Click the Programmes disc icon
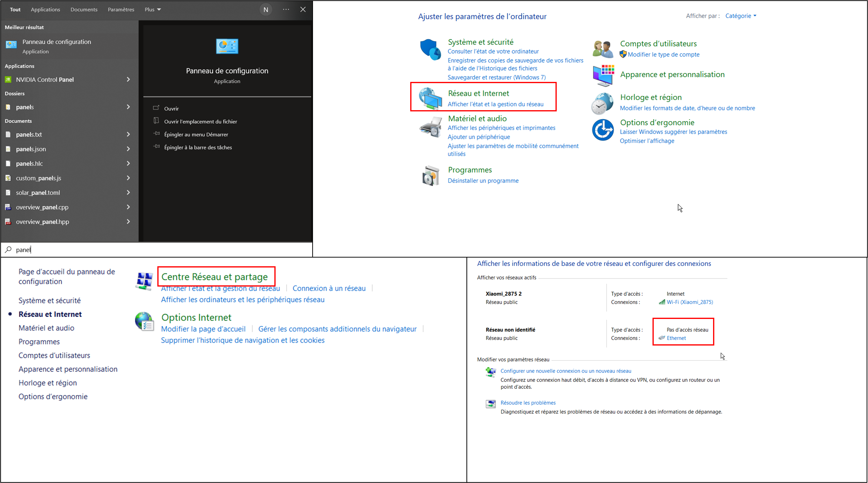The width and height of the screenshot is (868, 483). [431, 176]
